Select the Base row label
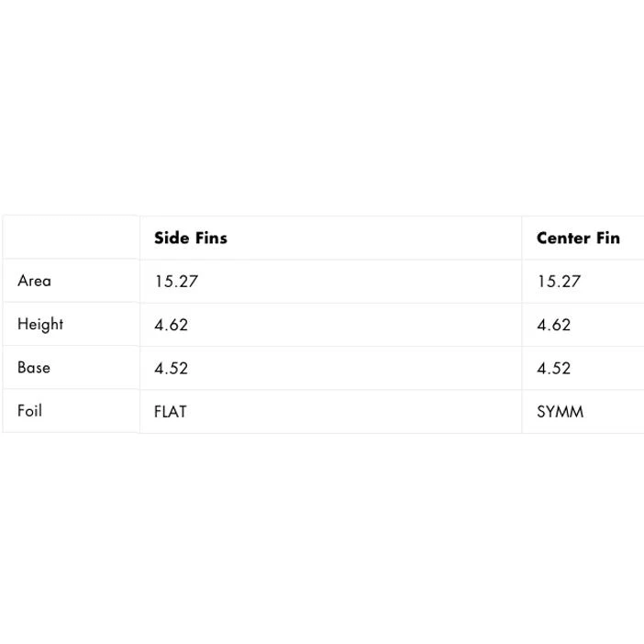This screenshot has width=644, height=644. [34, 367]
